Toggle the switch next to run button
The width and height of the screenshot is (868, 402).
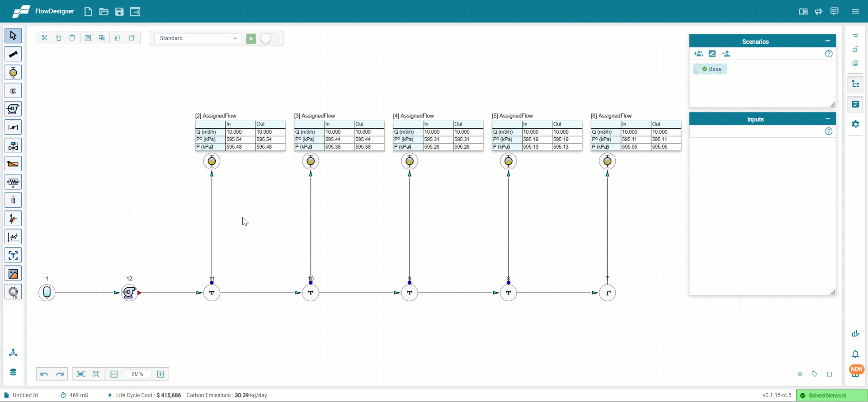[269, 38]
